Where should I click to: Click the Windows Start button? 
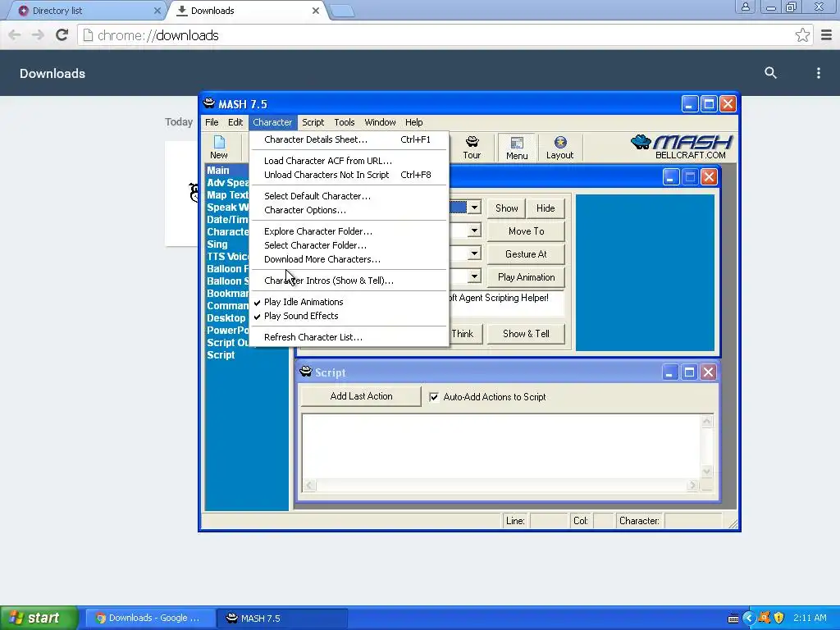click(39, 618)
